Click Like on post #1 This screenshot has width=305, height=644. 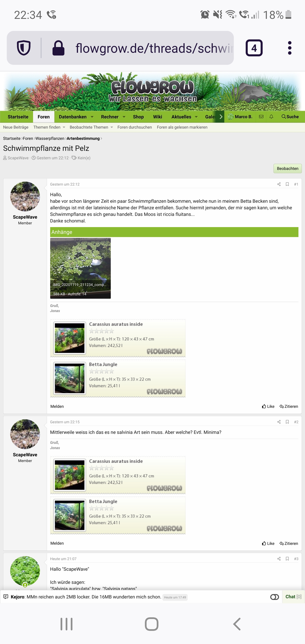tap(268, 407)
